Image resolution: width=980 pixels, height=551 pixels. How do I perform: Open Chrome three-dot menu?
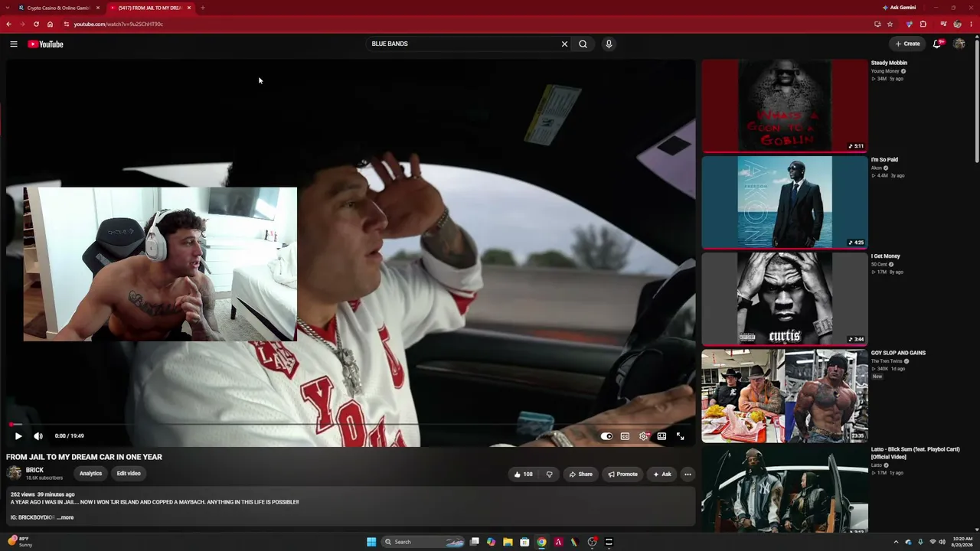coord(971,24)
